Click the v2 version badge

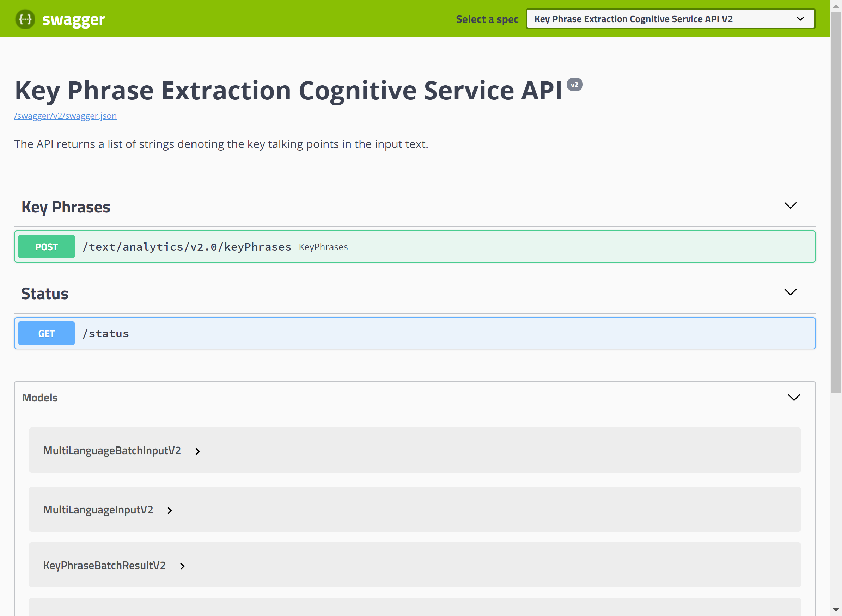pos(574,85)
